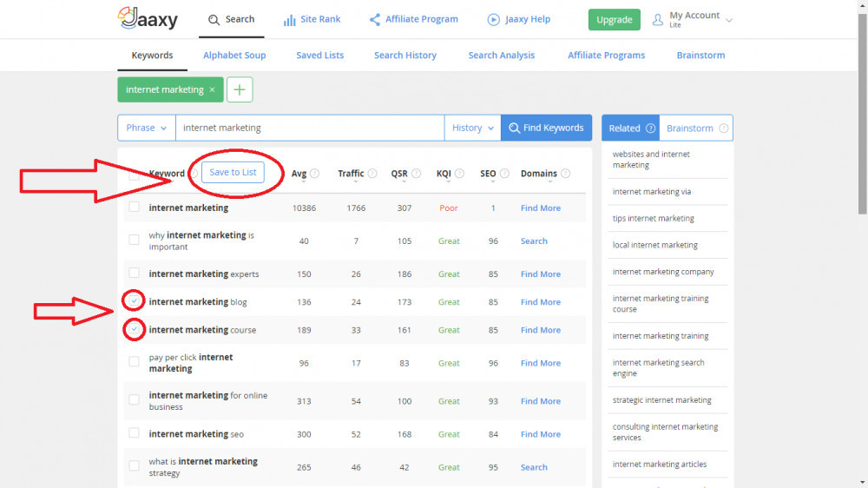Click inside the keyword search input field

(x=310, y=128)
